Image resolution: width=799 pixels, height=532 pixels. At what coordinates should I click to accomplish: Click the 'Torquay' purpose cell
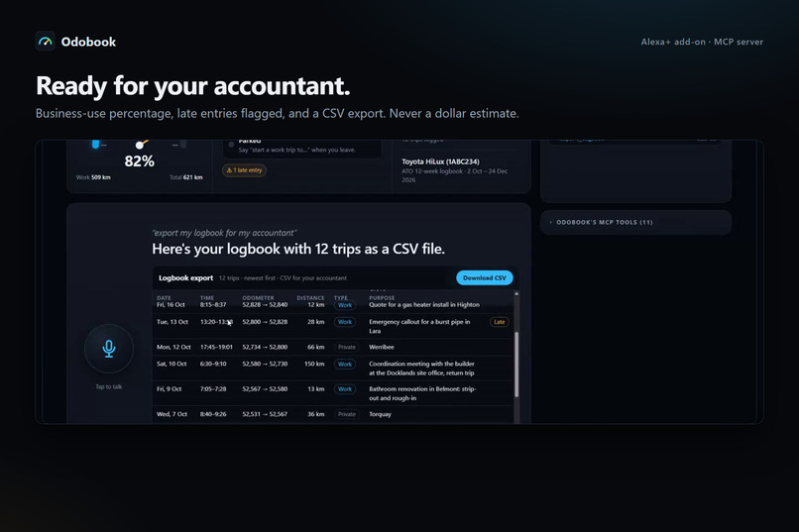pyautogui.click(x=380, y=414)
